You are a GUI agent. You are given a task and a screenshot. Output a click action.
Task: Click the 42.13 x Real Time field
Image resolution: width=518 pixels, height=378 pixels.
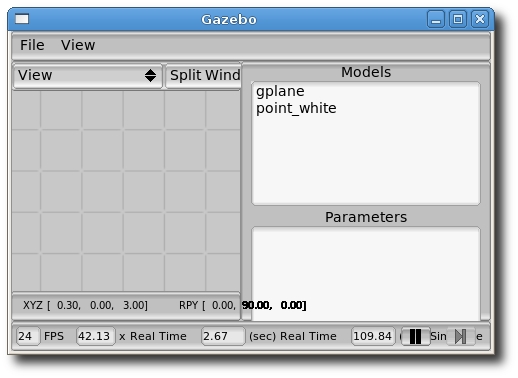[96, 336]
